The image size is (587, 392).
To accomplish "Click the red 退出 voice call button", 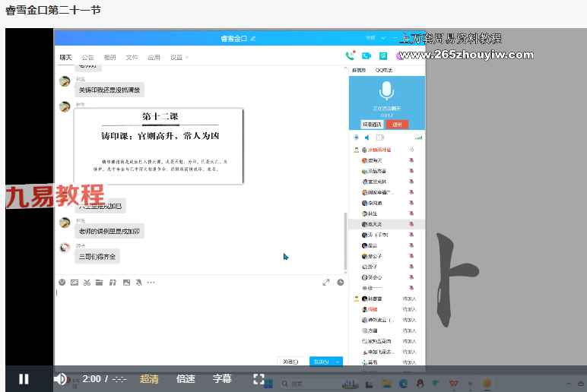I will 397,125.
